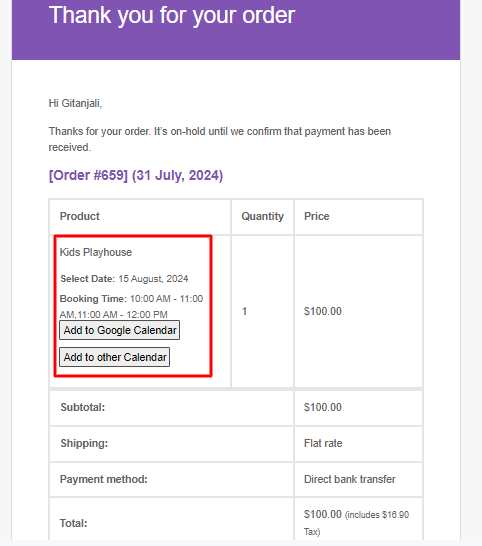Screen dimensions: 482x546
Task: Click the Booking Time slot text
Action: (x=131, y=306)
